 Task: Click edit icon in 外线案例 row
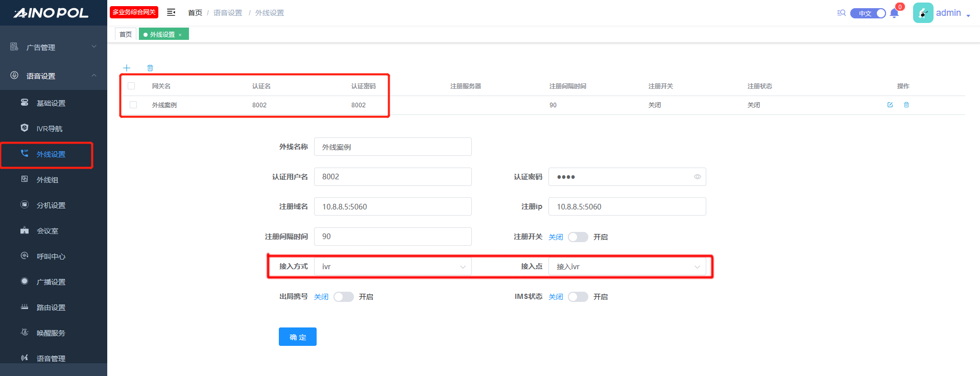(890, 105)
